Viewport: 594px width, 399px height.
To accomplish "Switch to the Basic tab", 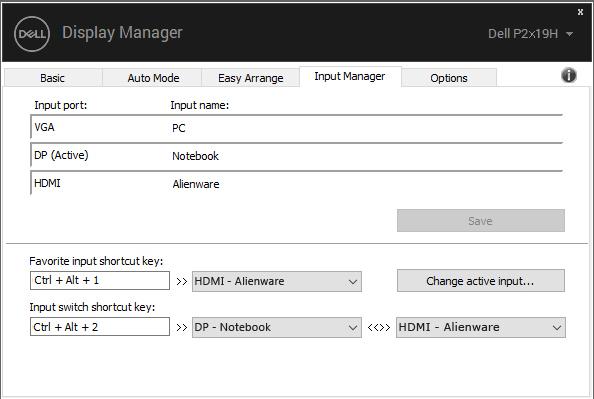I will point(53,78).
